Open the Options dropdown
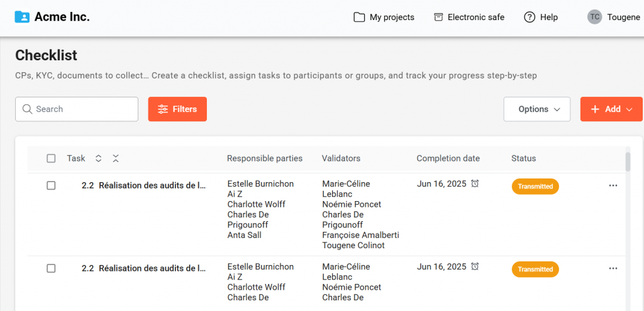 pyautogui.click(x=536, y=109)
